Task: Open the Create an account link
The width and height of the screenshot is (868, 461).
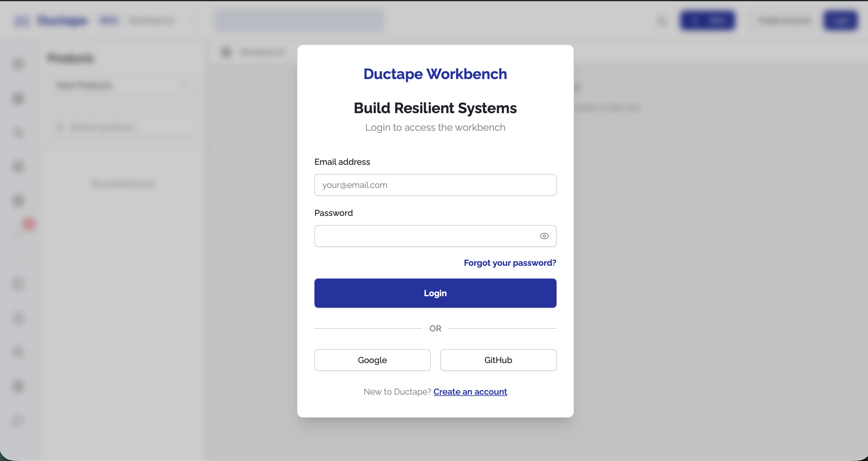Action: click(x=470, y=392)
